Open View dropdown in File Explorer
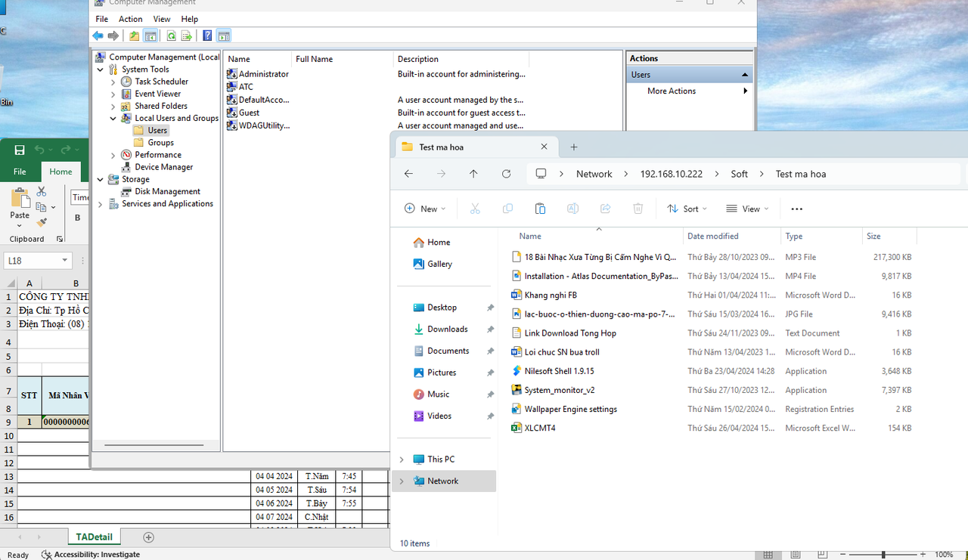 [x=747, y=209]
